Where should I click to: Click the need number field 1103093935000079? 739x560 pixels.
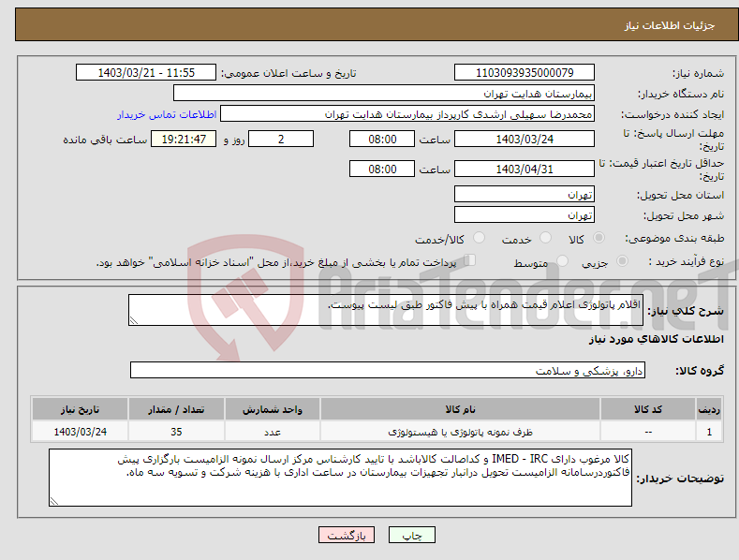coord(525,73)
